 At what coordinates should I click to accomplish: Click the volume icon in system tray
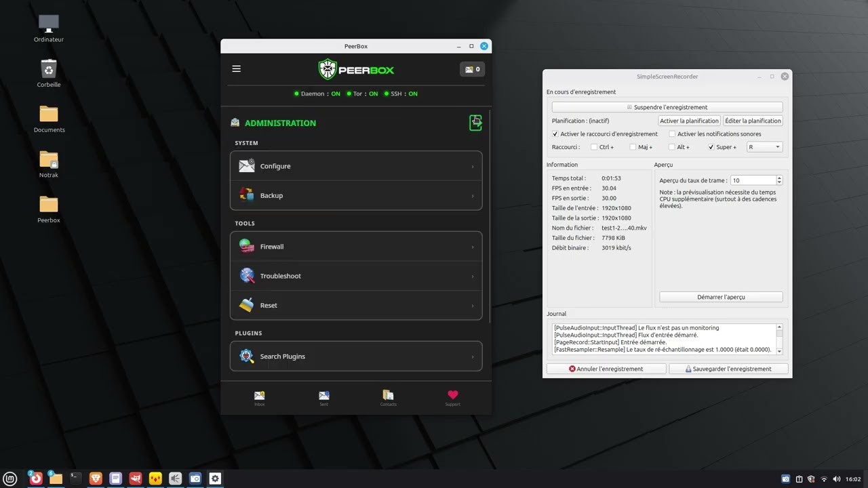(837, 479)
